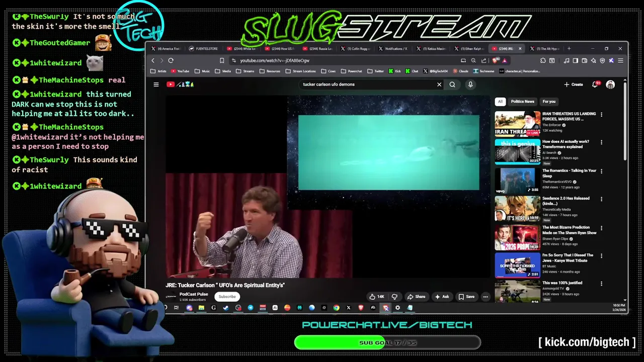The image size is (644, 362).
Task: Open The Romantics Talking In Your Sleep thumbnail
Action: coord(517,180)
